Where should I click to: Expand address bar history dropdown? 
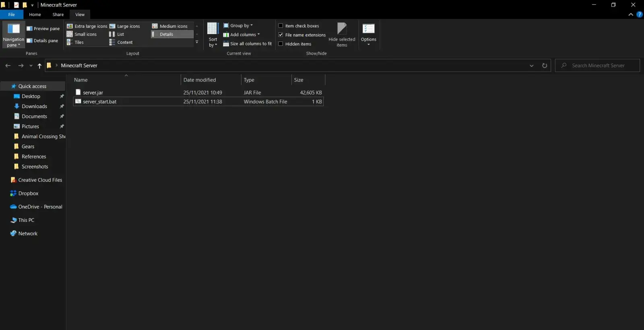[532, 66]
